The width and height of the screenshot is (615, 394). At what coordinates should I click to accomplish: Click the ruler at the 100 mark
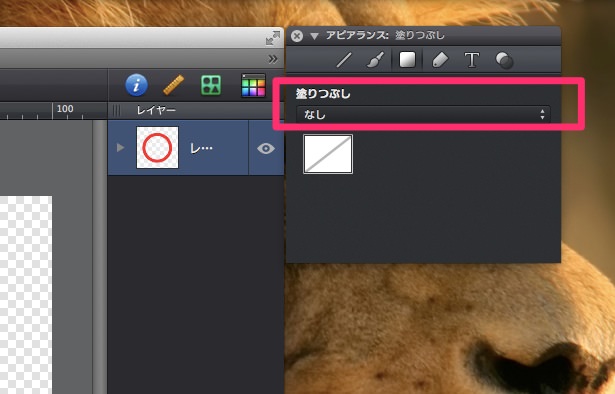pos(65,109)
